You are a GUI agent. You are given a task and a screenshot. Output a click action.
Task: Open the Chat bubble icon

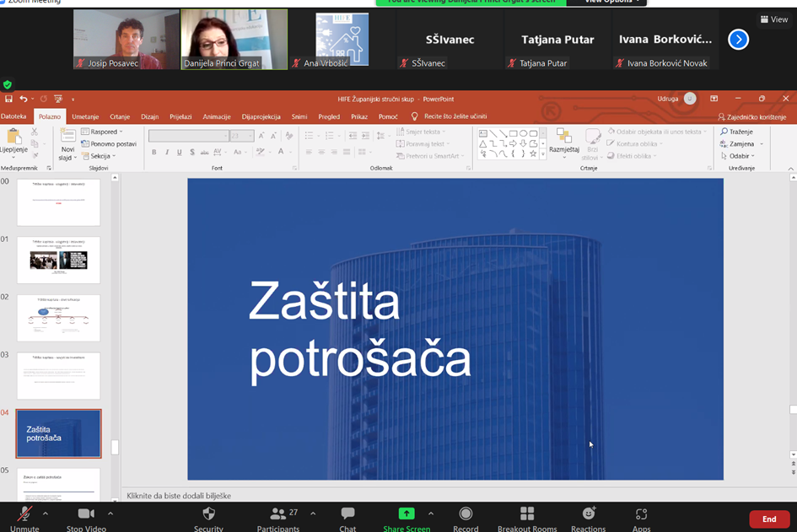point(347,513)
